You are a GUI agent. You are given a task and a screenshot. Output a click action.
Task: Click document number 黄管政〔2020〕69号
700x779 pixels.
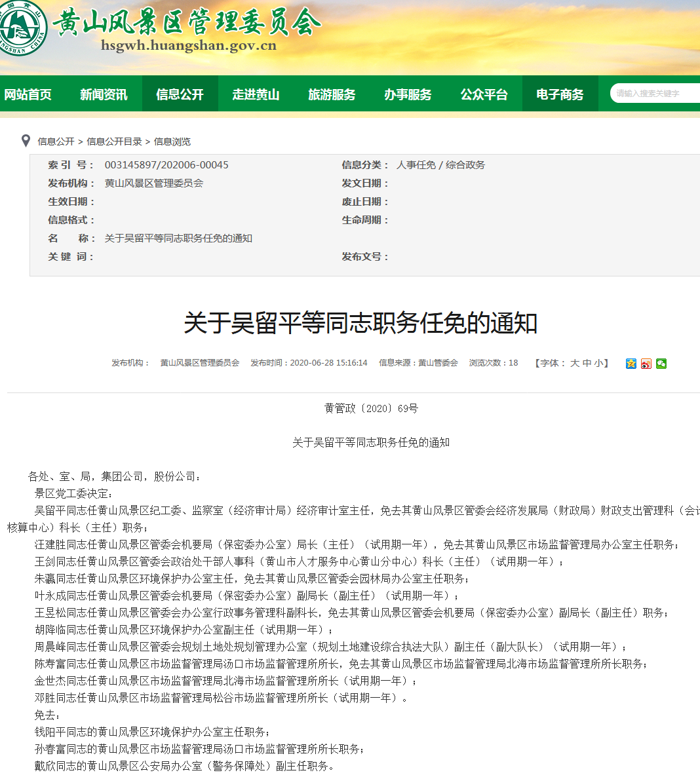pyautogui.click(x=371, y=408)
